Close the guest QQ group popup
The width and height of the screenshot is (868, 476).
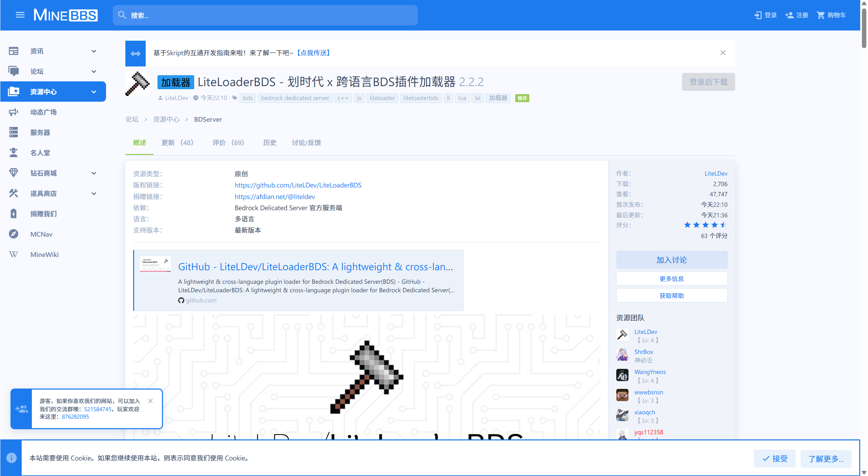tap(150, 401)
